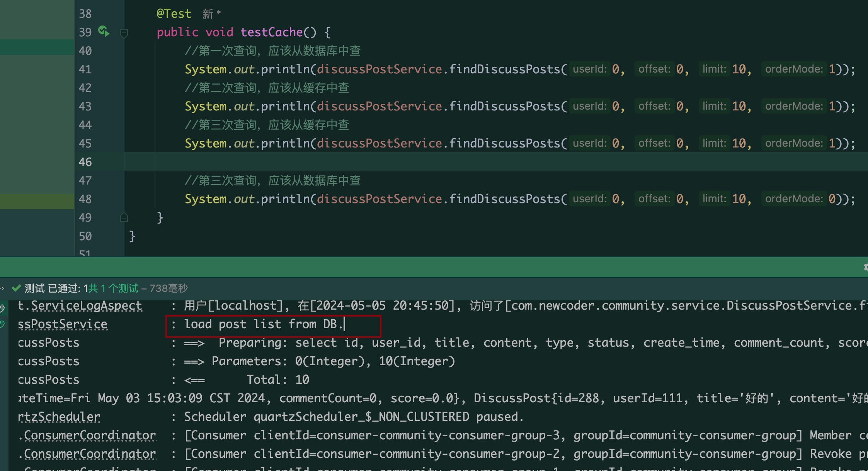The image size is (868, 471).
Task: Click the 'Total: 10' result log line
Action: [x=278, y=380]
